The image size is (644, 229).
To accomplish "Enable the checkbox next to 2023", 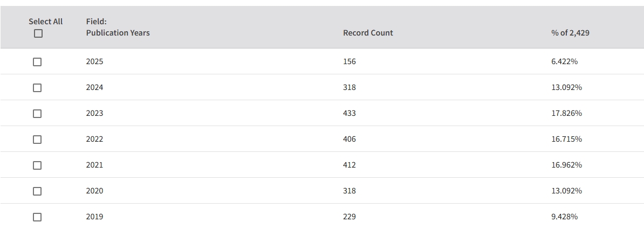I will (37, 114).
